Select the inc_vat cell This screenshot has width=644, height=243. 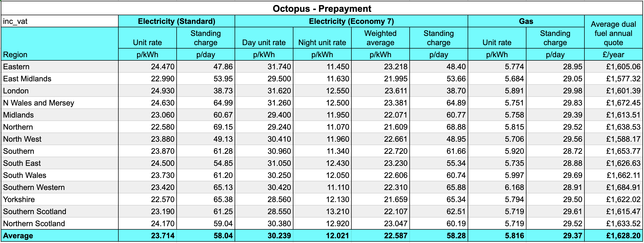[x=60, y=21]
